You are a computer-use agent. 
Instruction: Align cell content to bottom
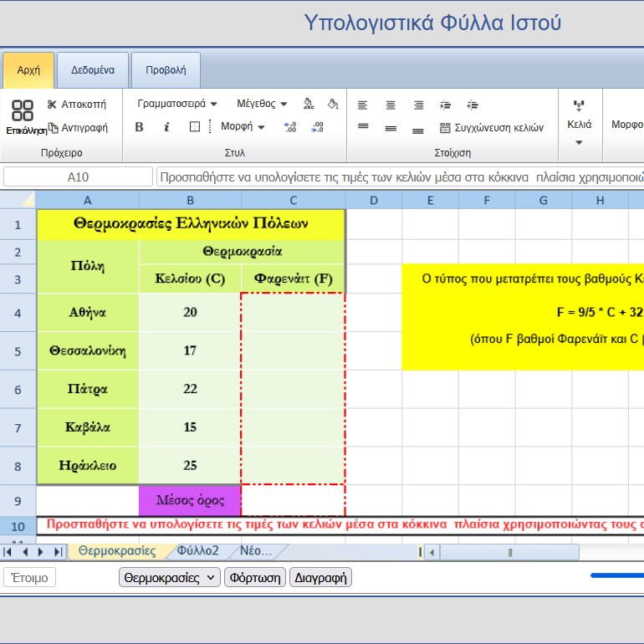click(418, 130)
